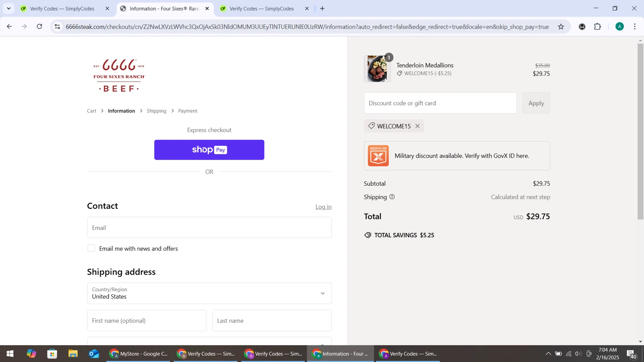Close the Information - Four Sixes tab

[x=207, y=9]
